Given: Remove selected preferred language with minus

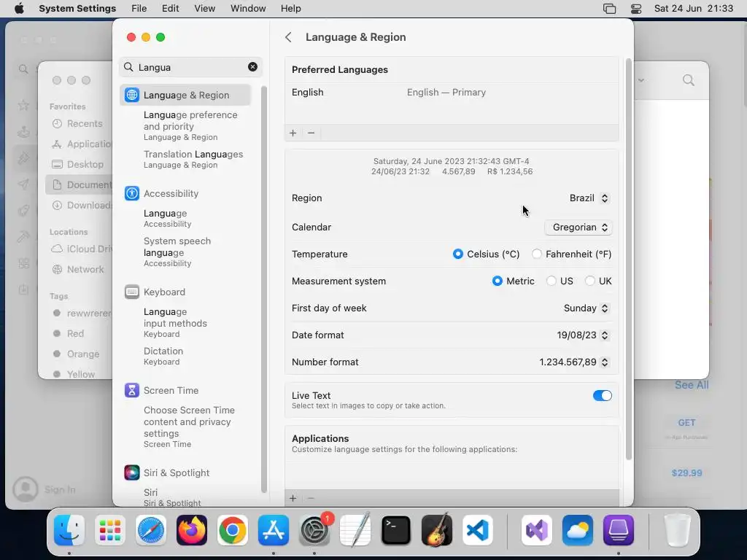Looking at the screenshot, I should (x=311, y=133).
